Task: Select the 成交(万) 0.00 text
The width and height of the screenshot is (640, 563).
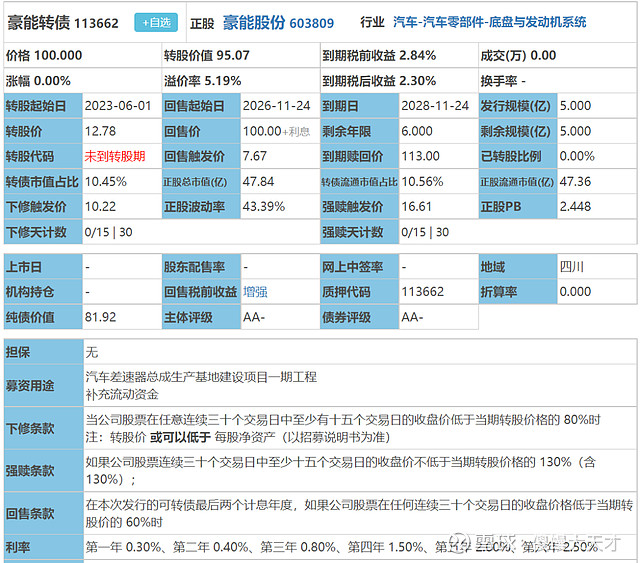Action: [518, 56]
